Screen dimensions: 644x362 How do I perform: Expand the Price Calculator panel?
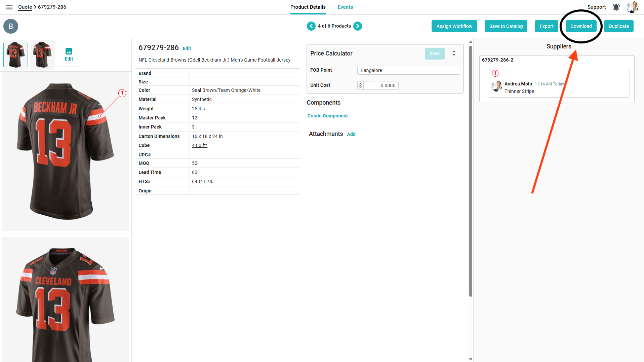pos(454,53)
